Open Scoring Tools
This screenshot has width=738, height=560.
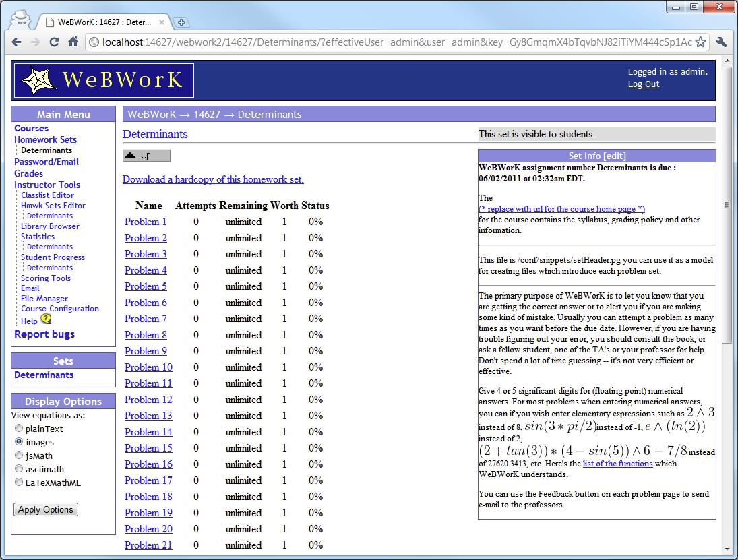[46, 278]
